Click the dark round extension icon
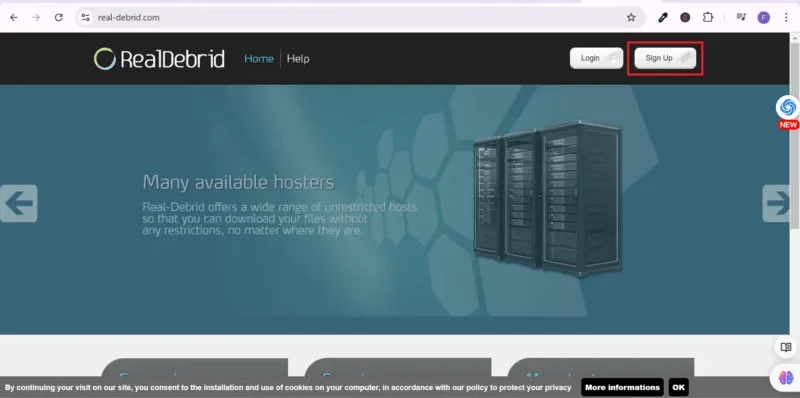 coord(685,17)
